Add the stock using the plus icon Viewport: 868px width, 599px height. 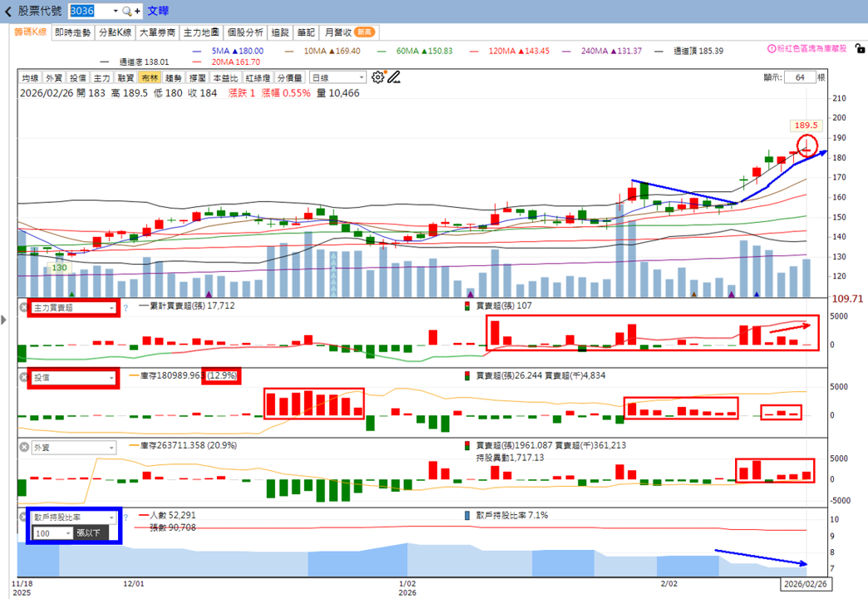[137, 11]
